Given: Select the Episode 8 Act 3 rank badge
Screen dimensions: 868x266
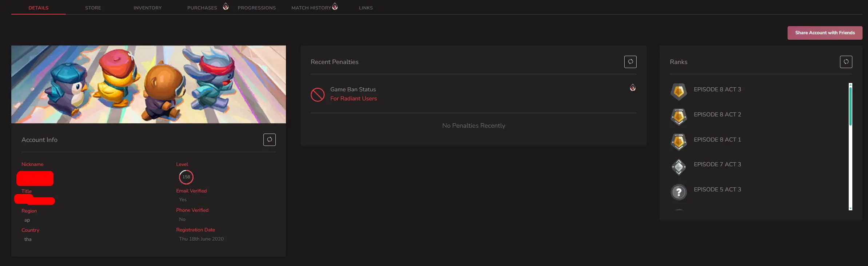Looking at the screenshot, I should [x=678, y=92].
